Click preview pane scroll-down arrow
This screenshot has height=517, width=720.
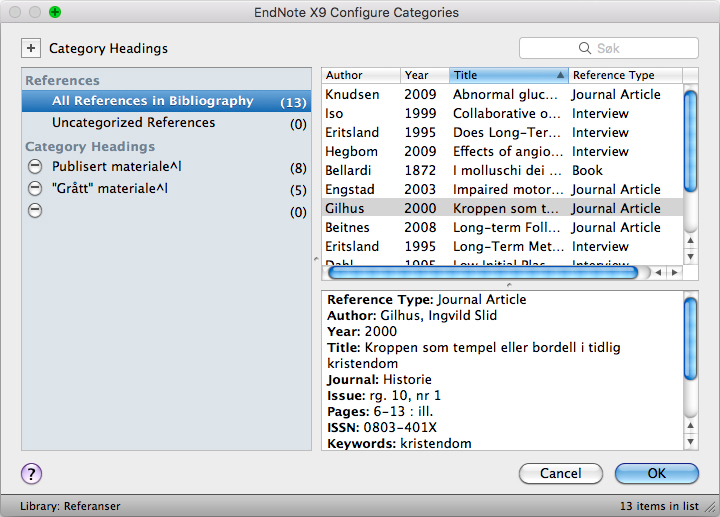[690, 442]
